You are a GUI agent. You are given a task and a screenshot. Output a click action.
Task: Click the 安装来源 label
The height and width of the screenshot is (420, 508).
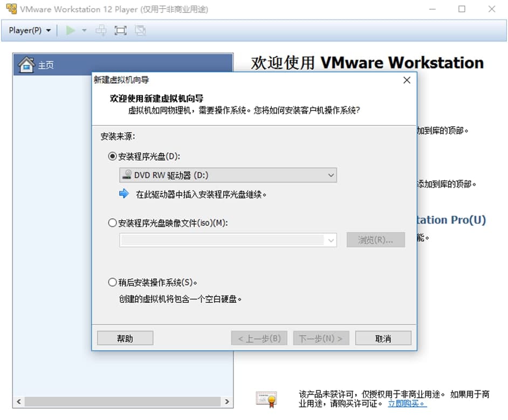(118, 136)
